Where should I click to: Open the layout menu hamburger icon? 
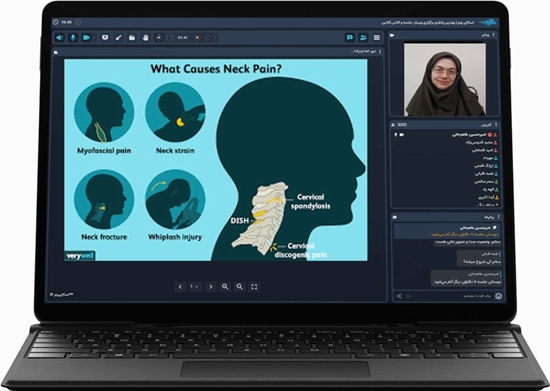coord(377,38)
